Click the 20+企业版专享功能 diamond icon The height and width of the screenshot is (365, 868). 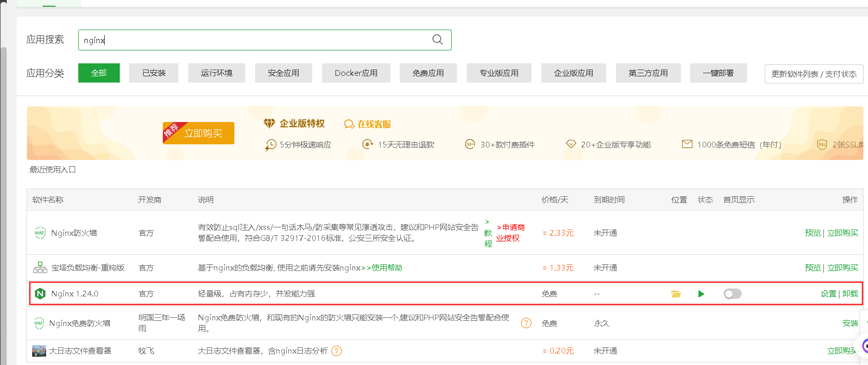pos(571,144)
